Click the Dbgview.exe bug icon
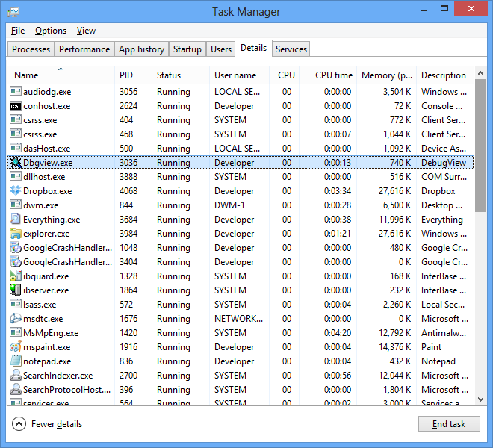This screenshot has height=448, width=493. (16, 163)
